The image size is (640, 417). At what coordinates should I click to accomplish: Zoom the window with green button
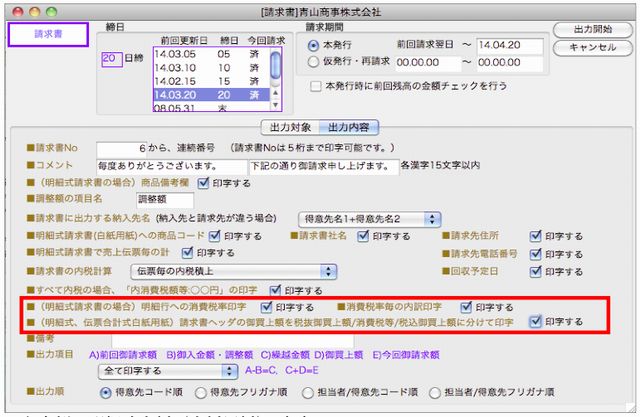pyautogui.click(x=51, y=11)
